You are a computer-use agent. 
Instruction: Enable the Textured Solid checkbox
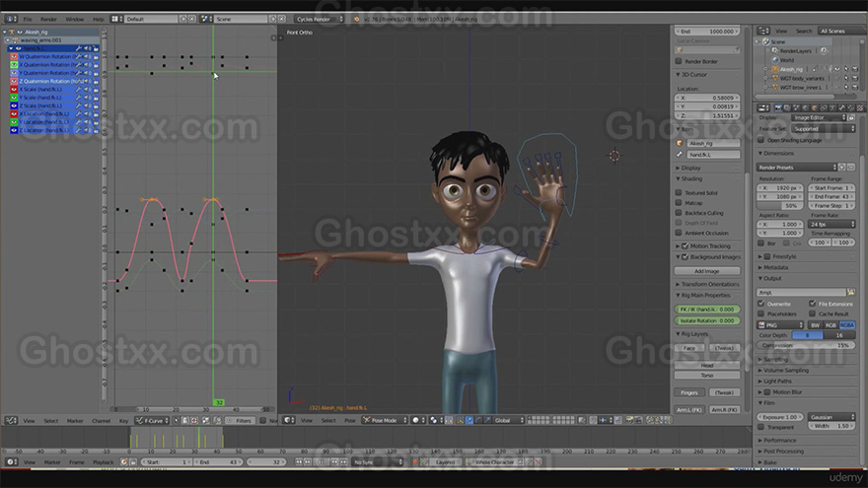(679, 192)
